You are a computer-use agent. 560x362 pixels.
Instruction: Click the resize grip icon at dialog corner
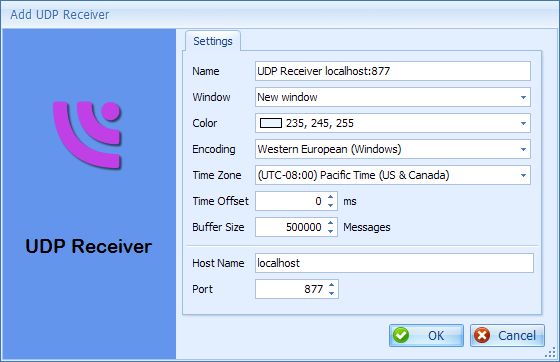coord(550,352)
